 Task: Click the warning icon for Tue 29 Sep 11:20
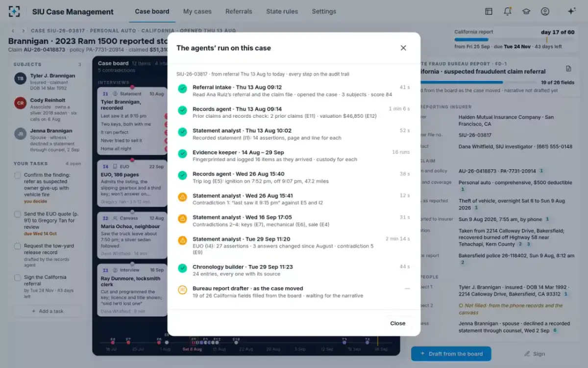[182, 240]
